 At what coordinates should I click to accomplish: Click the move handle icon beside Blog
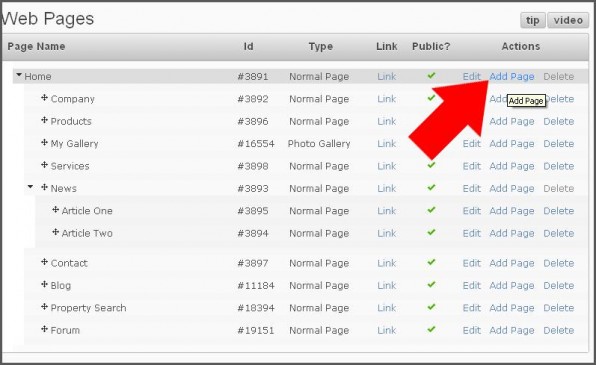[x=44, y=284]
